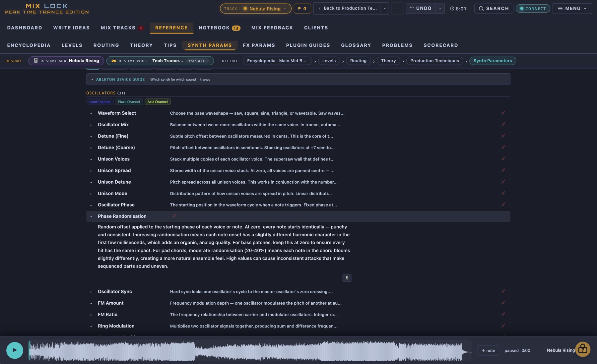
Task: Open the Mix Feedback tab
Action: [272, 28]
